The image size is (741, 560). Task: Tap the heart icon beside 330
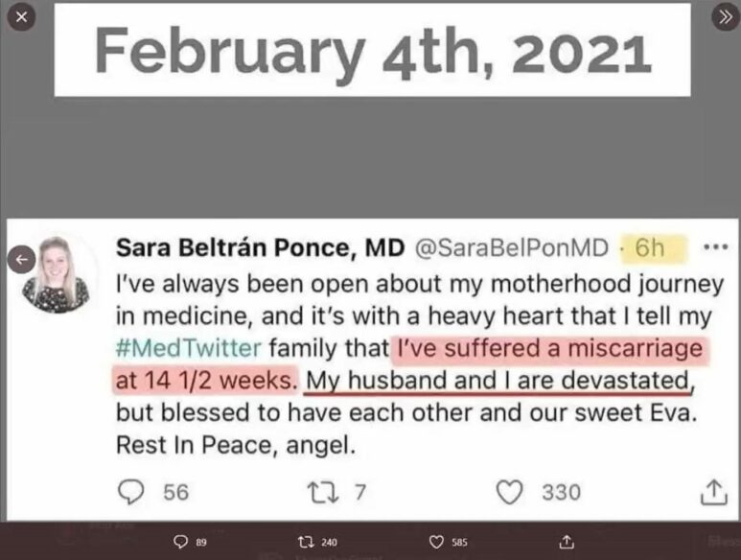point(511,492)
